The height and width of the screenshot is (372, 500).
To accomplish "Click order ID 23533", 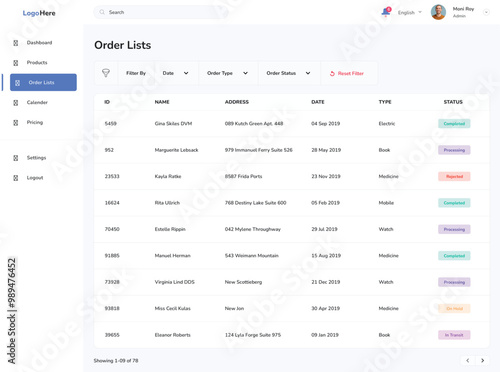I will (112, 176).
